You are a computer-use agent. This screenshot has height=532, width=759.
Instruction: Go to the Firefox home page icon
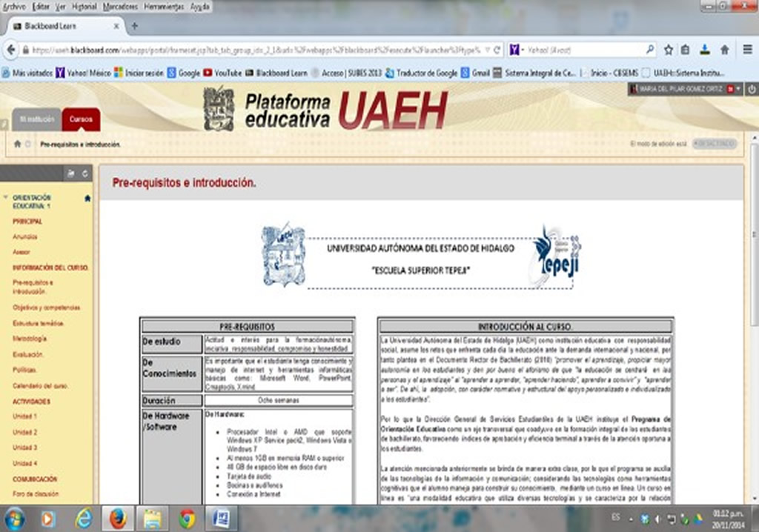click(x=725, y=50)
